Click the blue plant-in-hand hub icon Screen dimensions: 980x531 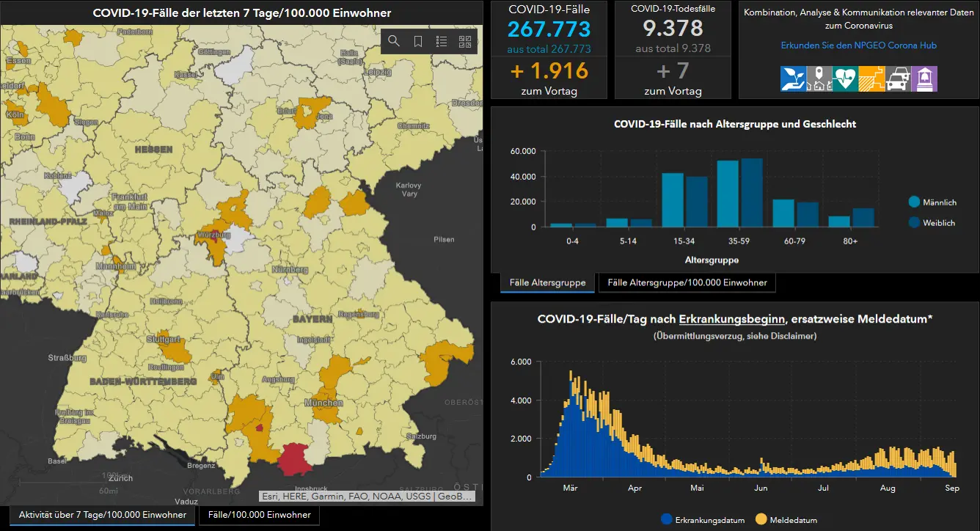click(x=793, y=79)
